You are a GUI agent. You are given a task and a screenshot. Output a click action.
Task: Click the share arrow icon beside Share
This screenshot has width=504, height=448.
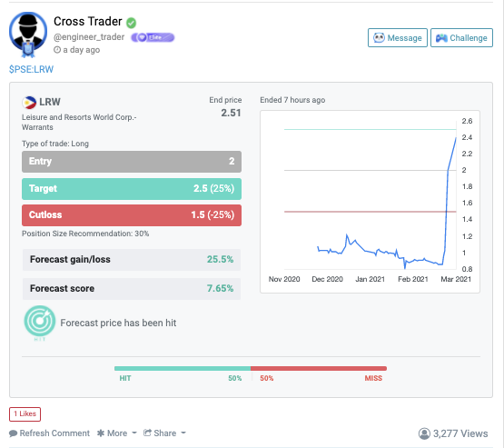click(147, 433)
